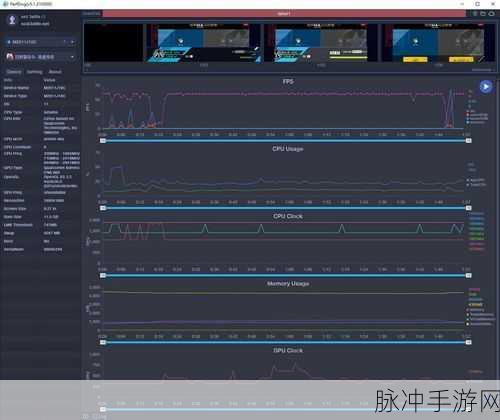Screen dimensions: 500x420
Task: Click the CPU Clock chart title
Action: [x=288, y=216]
